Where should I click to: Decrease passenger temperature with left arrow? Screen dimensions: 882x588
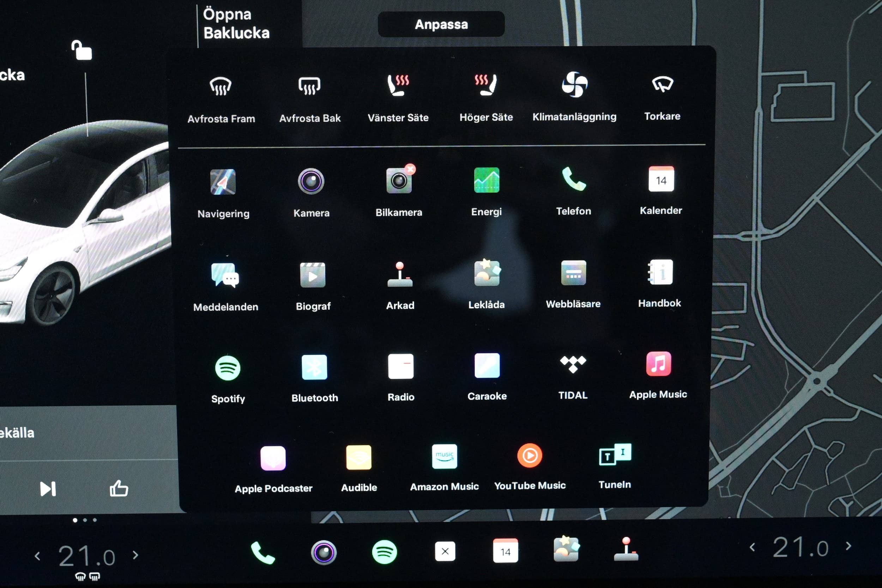752,547
